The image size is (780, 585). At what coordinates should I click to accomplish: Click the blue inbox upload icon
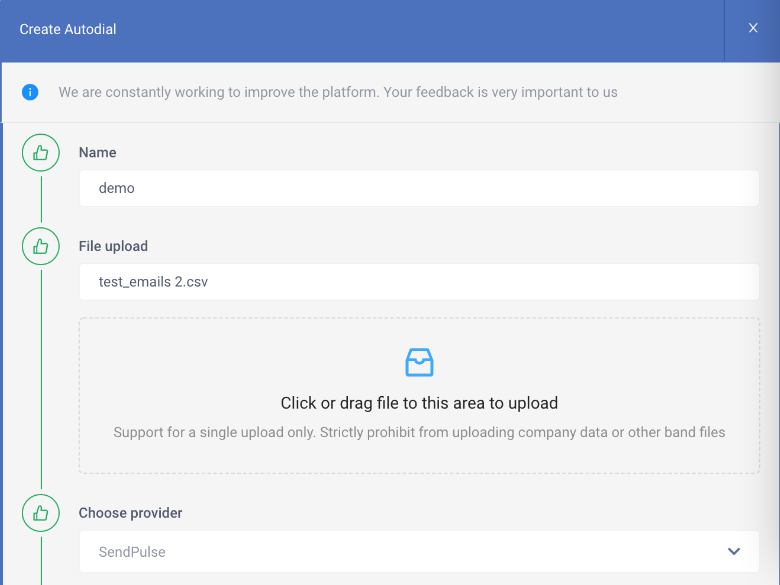[419, 362]
